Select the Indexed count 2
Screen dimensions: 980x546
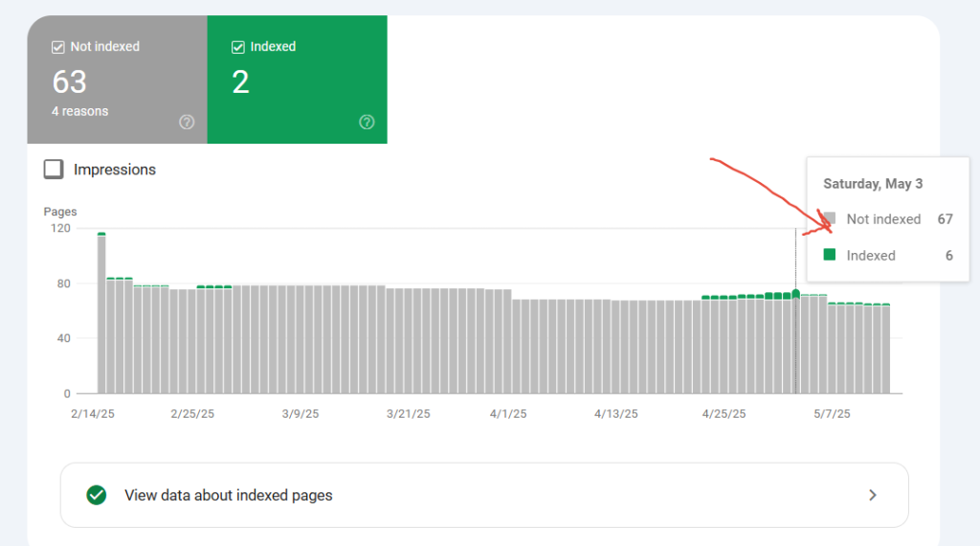241,82
